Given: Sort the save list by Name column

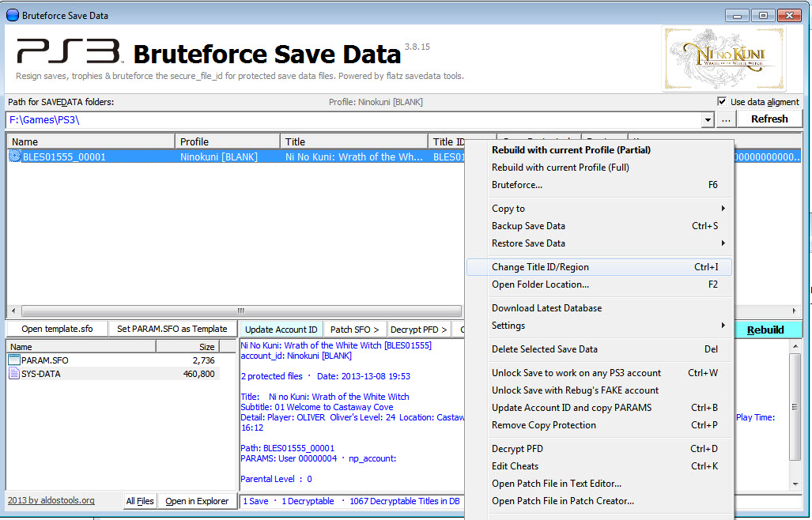Looking at the screenshot, I should pos(91,141).
